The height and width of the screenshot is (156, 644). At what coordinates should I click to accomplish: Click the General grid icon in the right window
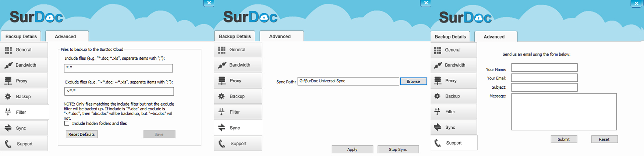(x=438, y=50)
